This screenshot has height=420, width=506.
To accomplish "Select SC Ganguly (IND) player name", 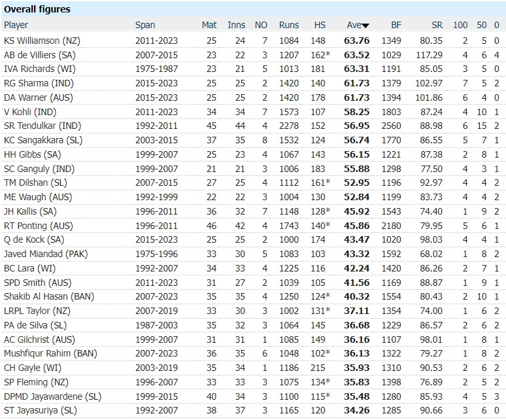I will coord(39,169).
